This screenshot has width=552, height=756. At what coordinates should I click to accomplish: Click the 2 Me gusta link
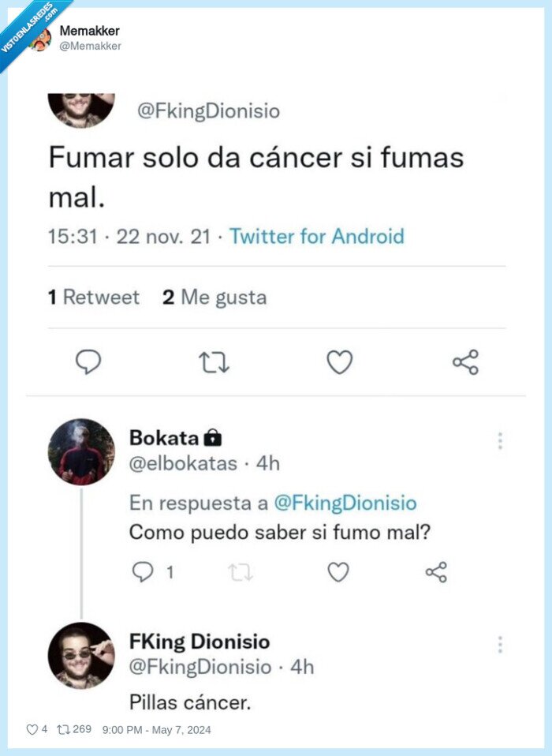[214, 297]
